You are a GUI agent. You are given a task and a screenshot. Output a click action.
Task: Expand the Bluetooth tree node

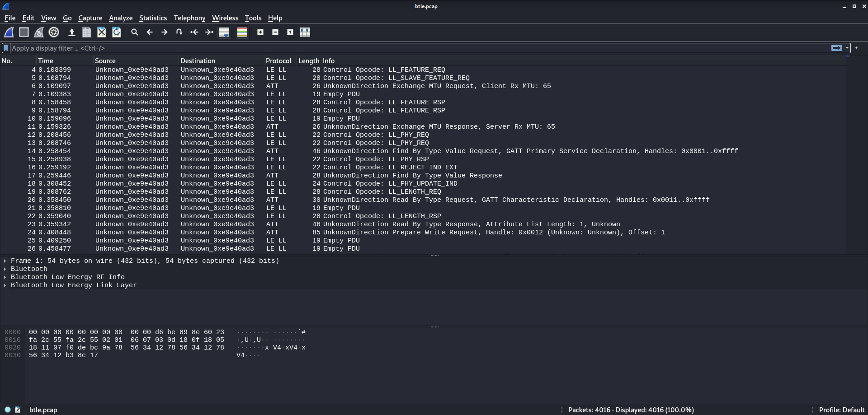point(5,269)
